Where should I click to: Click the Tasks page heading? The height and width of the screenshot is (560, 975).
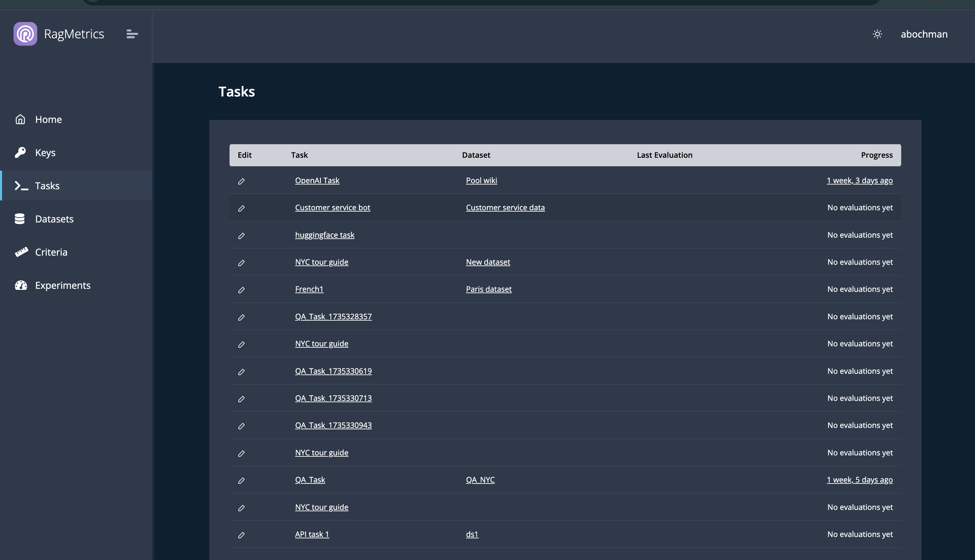[236, 92]
